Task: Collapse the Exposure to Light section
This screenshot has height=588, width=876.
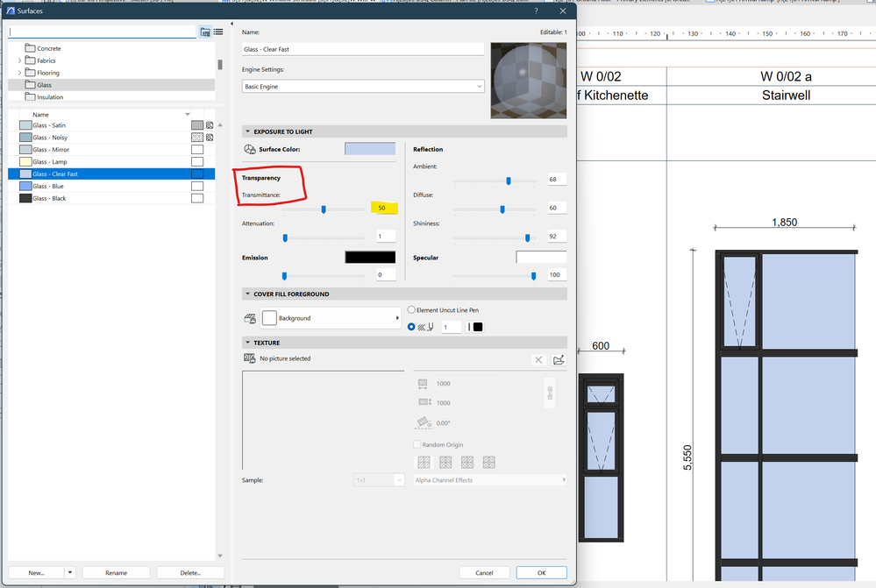Action: pos(247,131)
